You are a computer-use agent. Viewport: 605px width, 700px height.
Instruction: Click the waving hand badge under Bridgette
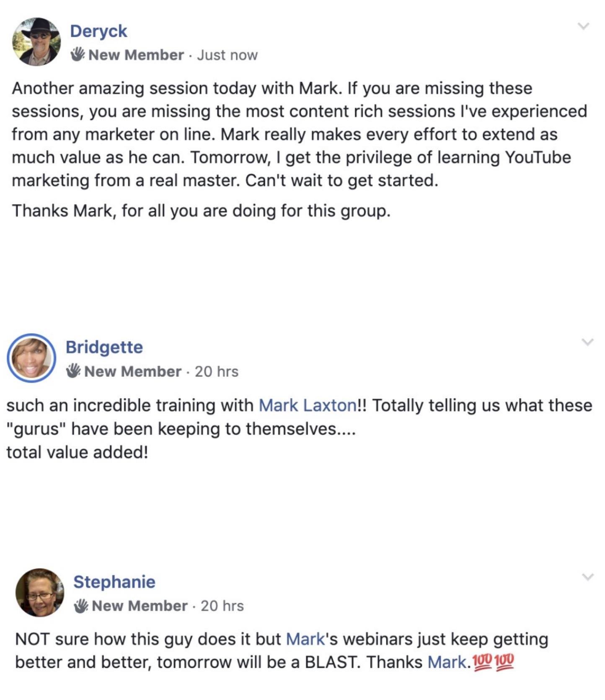pos(74,371)
